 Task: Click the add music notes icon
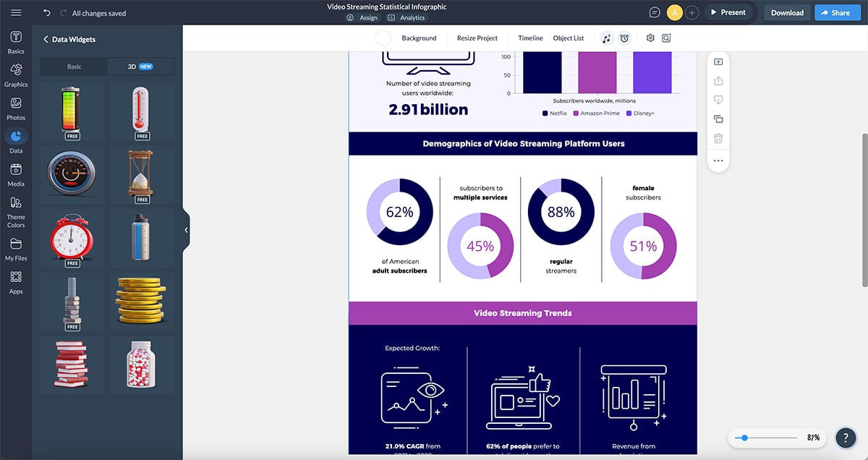pyautogui.click(x=606, y=38)
